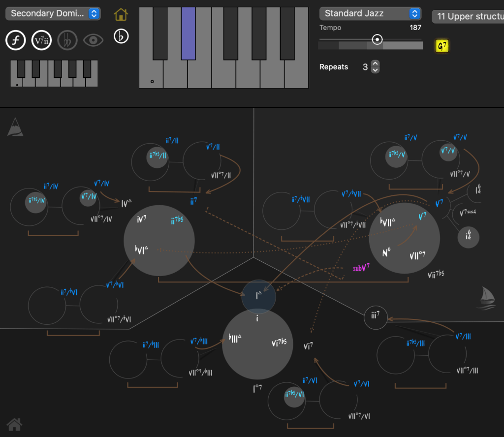Click the gold home icon beside the dropdown
Screen dimensions: 504x437
coord(121,14)
